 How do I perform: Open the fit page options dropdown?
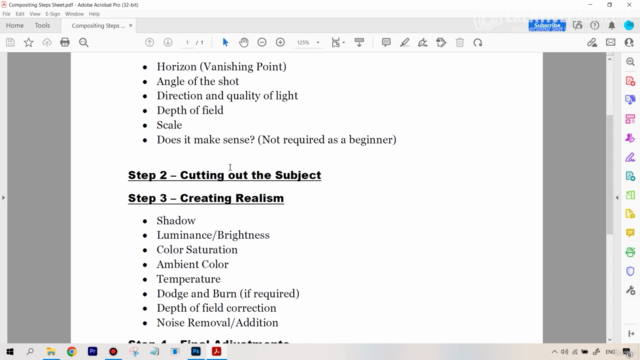338,42
